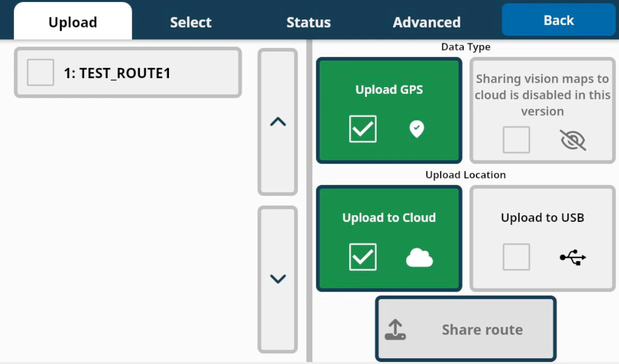Click the checkmark icon inside Upload GPS

click(363, 129)
